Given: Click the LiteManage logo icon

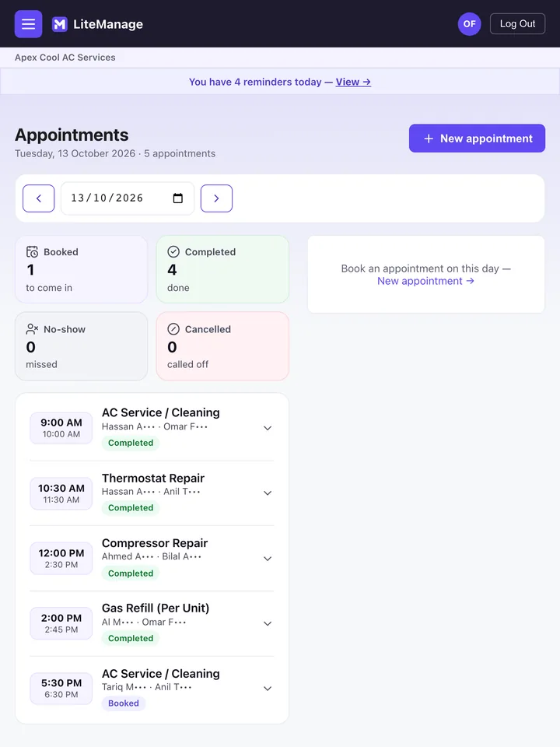Looking at the screenshot, I should (60, 24).
